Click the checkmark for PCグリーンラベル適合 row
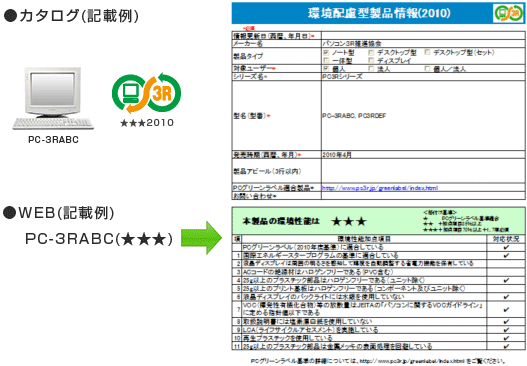 (506, 247)
